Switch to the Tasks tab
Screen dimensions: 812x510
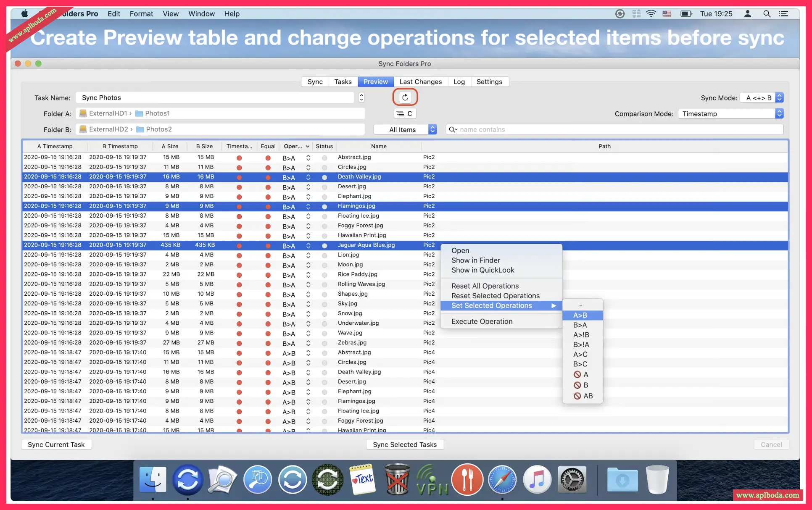pos(343,81)
